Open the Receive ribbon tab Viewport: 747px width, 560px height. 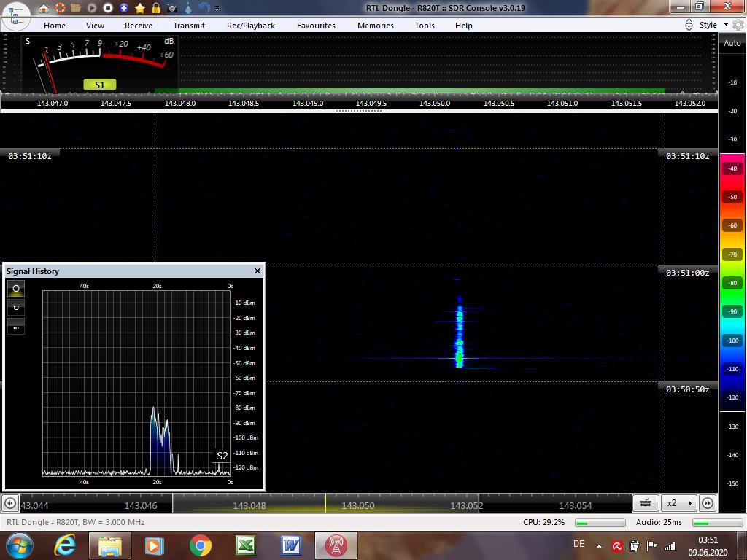tap(139, 26)
